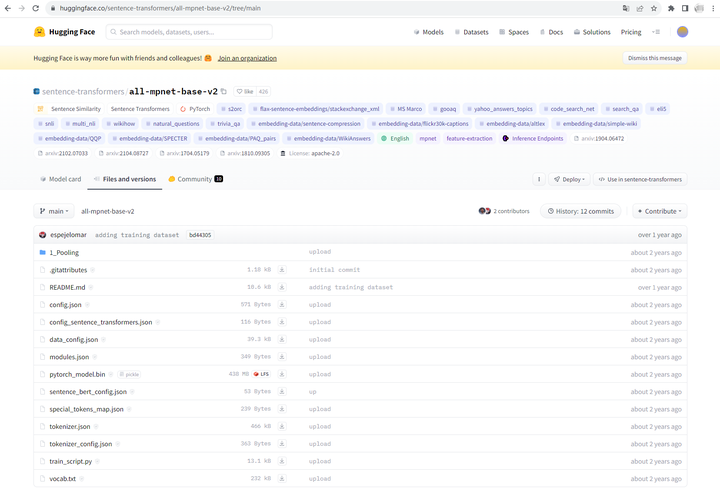Open the three-dot more options button
Viewport: 720px width, 498px height.
point(539,179)
